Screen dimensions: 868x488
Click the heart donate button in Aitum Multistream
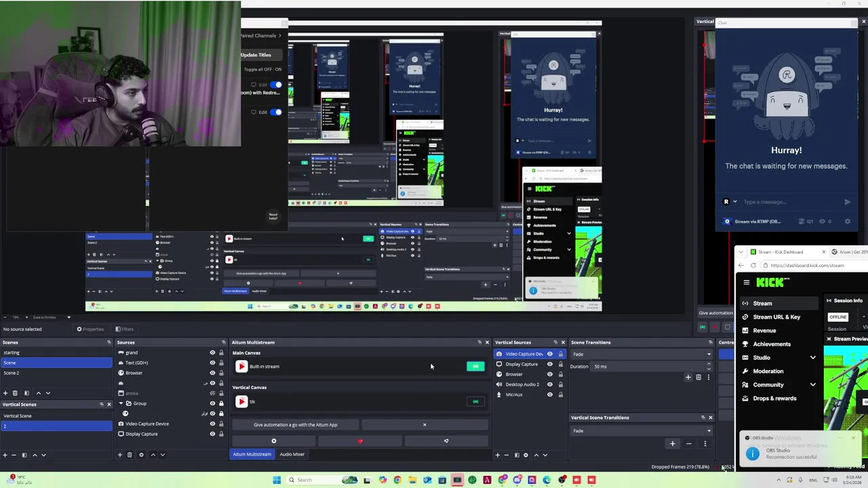pyautogui.click(x=360, y=441)
